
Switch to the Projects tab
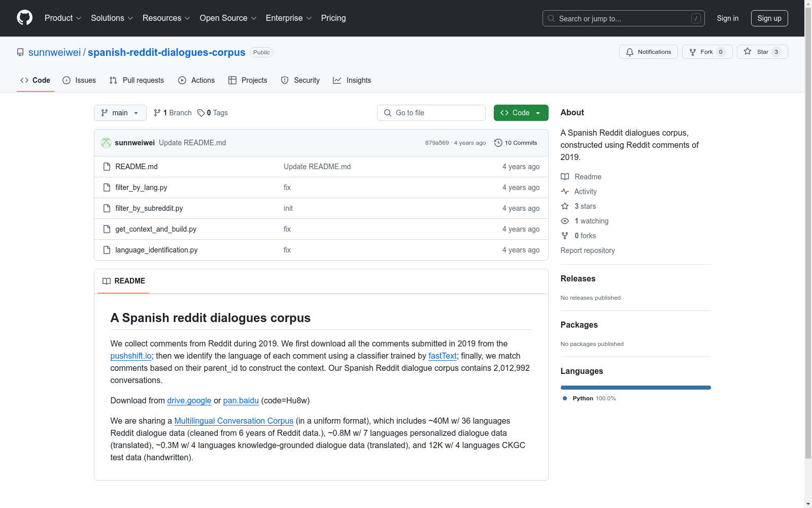[x=248, y=80]
